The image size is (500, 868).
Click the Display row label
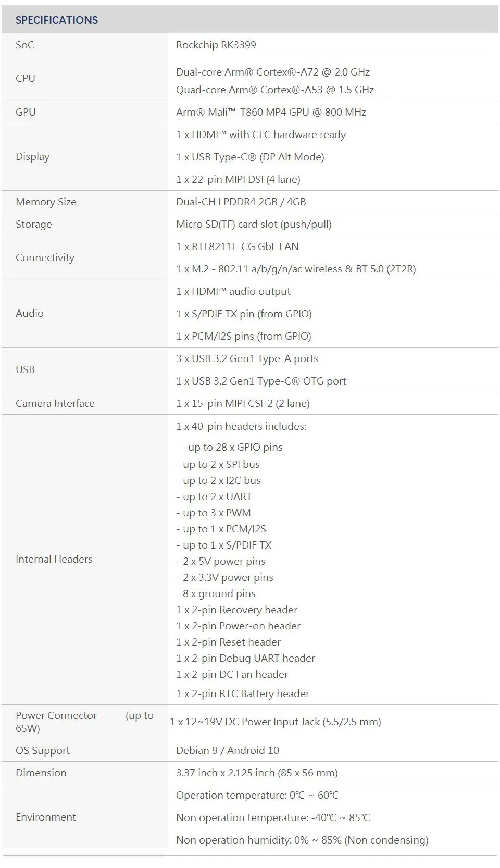(33, 157)
